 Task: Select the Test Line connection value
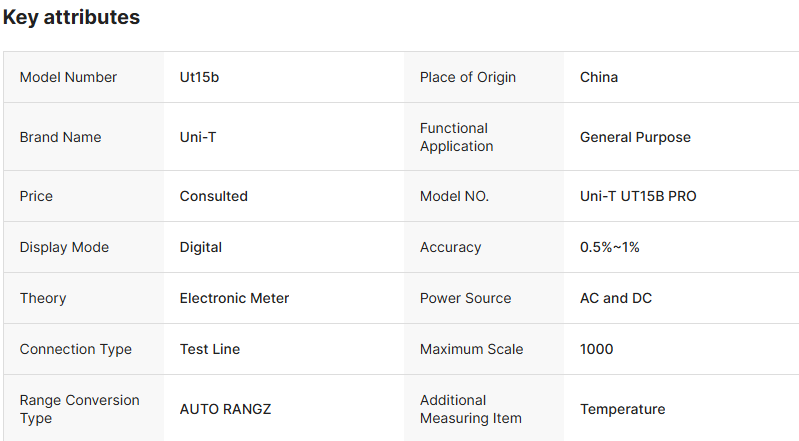click(x=209, y=349)
